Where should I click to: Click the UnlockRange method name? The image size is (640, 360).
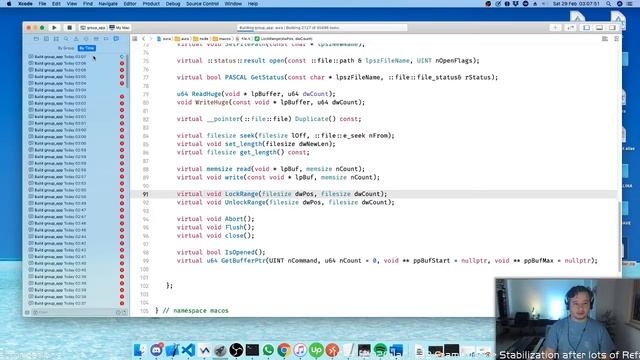[245, 202]
